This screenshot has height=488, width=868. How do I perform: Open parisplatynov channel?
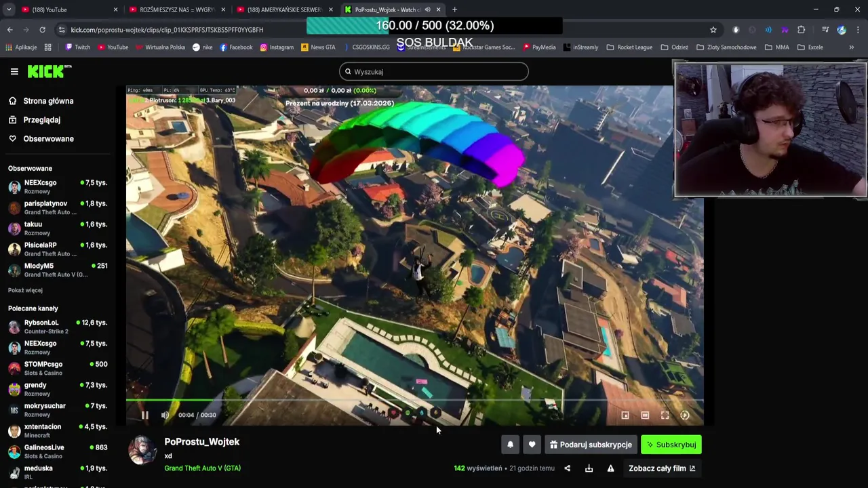pos(58,207)
